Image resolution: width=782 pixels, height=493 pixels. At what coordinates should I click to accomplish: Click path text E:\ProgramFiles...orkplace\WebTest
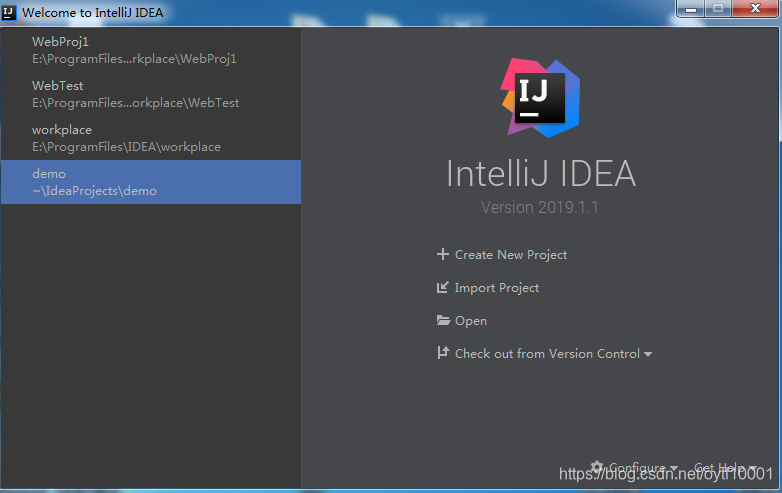tap(136, 103)
